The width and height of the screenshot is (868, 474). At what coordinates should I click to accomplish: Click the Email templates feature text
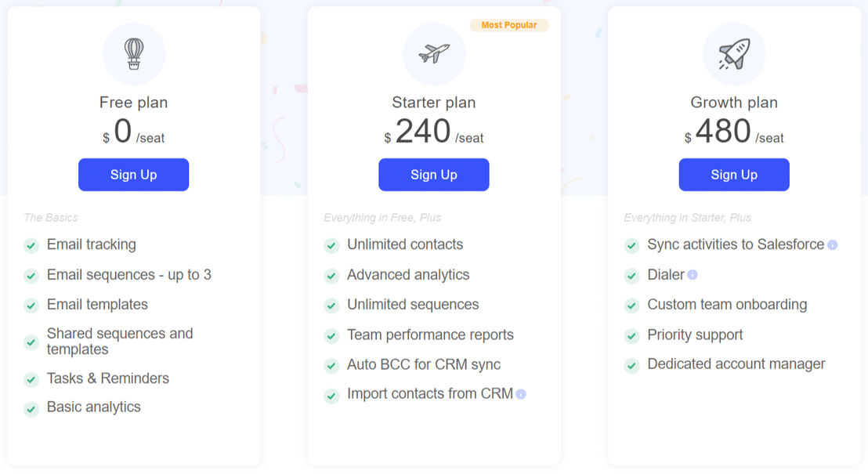click(x=97, y=305)
